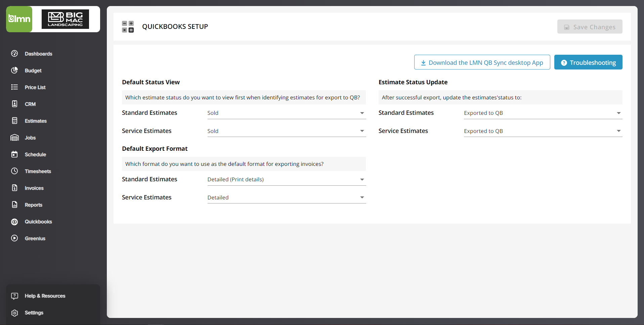Click the Dashboards gauge icon
This screenshot has width=644, height=325.
click(14, 53)
